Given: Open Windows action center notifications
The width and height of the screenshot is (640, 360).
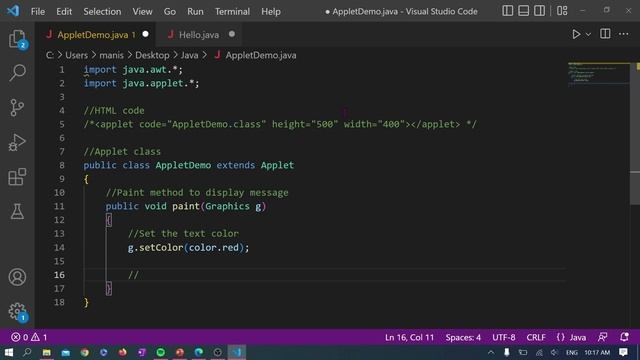Looking at the screenshot, I should coord(623,352).
